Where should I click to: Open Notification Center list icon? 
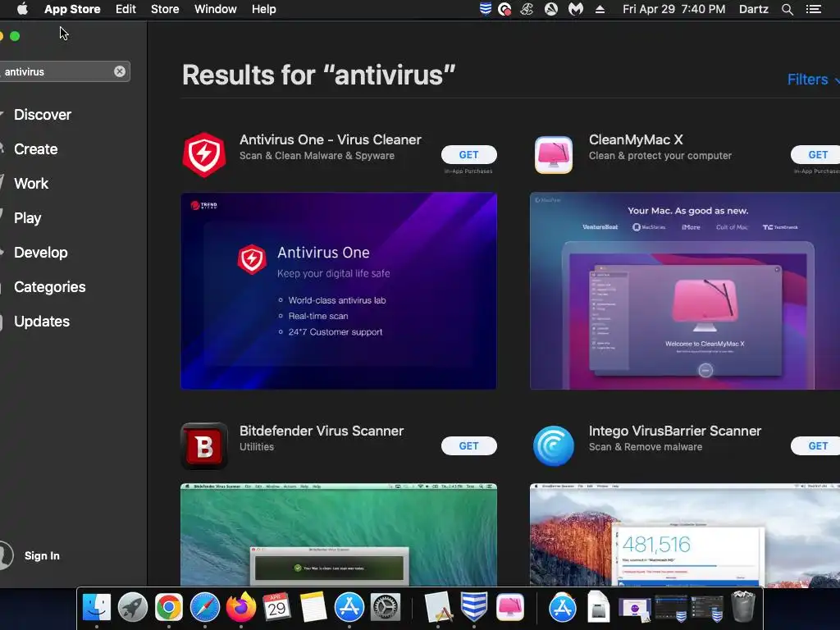point(813,9)
